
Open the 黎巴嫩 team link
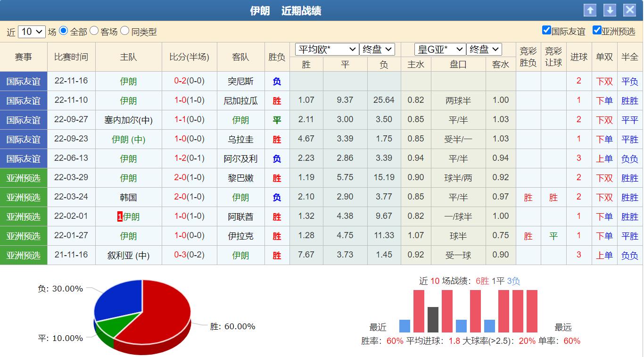click(x=240, y=178)
